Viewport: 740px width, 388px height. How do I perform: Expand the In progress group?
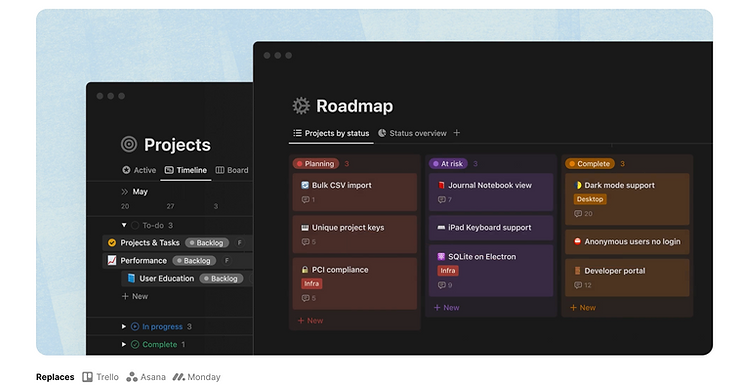[x=124, y=326]
